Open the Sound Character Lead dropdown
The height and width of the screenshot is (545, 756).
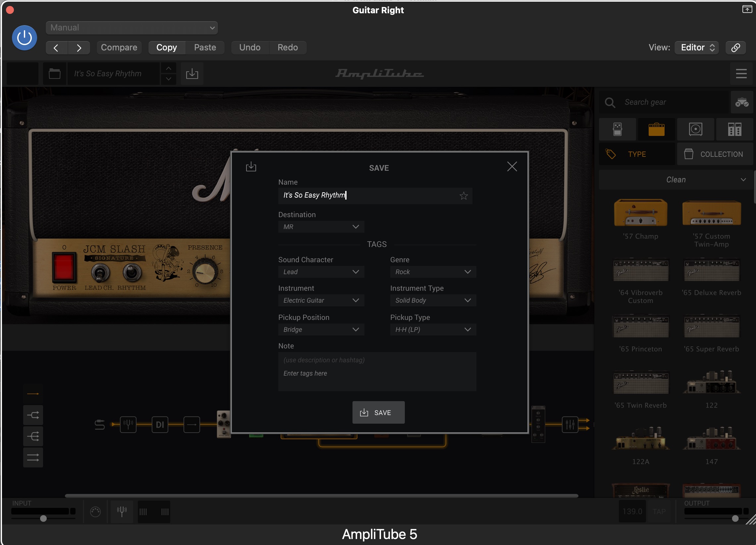coord(321,272)
